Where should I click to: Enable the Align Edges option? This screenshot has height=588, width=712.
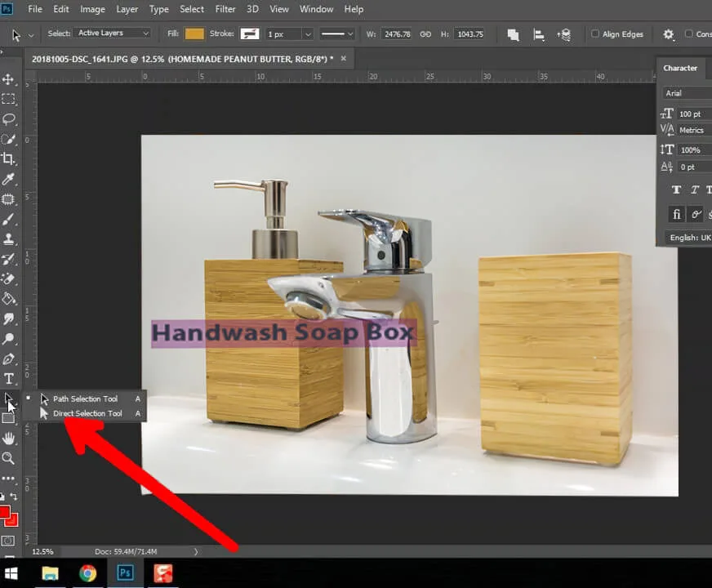pos(596,33)
